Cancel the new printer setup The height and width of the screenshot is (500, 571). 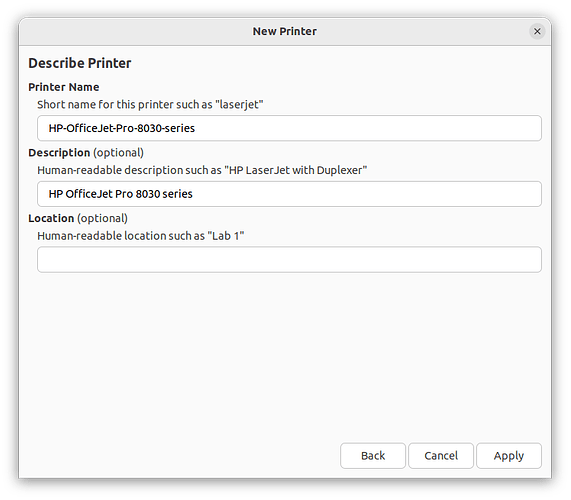tap(441, 456)
